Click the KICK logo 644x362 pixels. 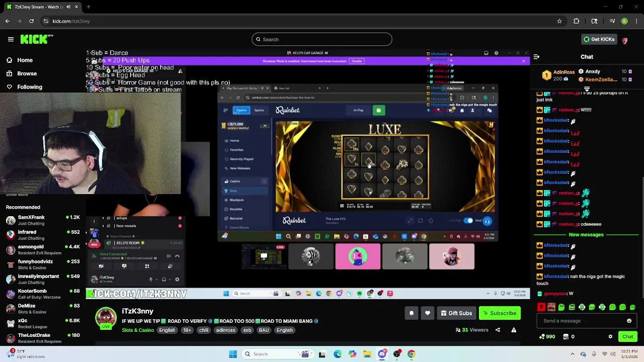36,39
